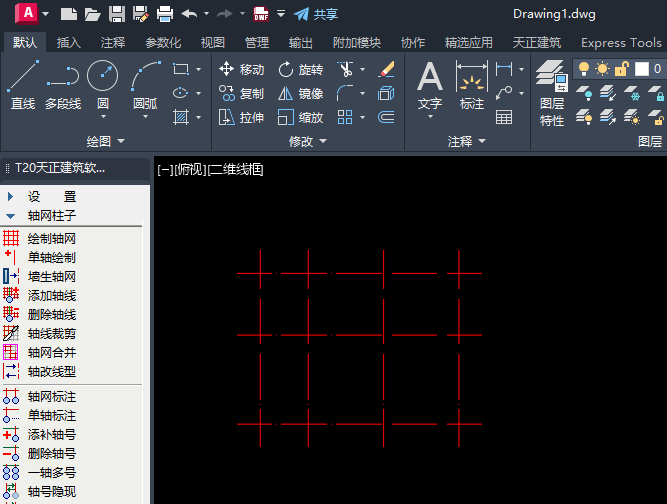Screen dimensions: 667x504
Task: Toggle the layer lock padlock icon
Action: [621, 68]
